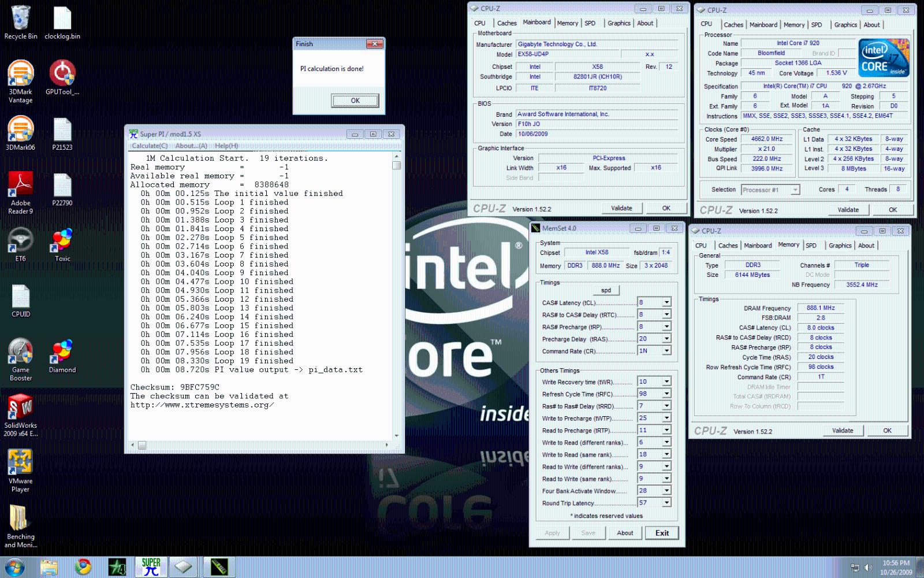
Task: Click the volume speaker tray icon
Action: (x=867, y=568)
